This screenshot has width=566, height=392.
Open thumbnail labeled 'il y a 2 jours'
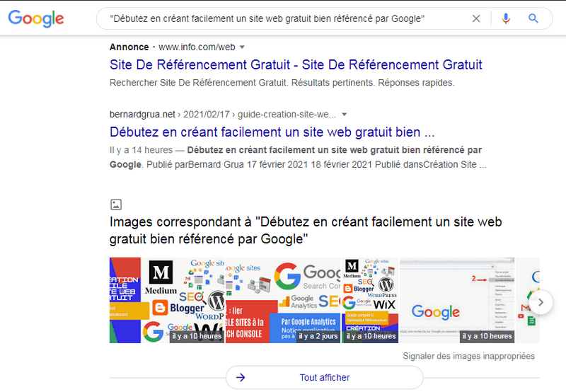(283, 300)
